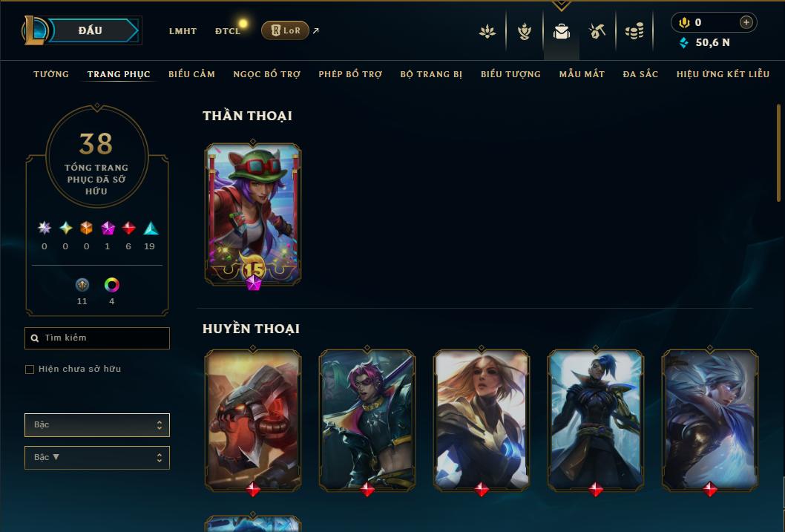Click the lotus-shaped icon in top bar
Viewport: 785px width, 532px height.
487,31
